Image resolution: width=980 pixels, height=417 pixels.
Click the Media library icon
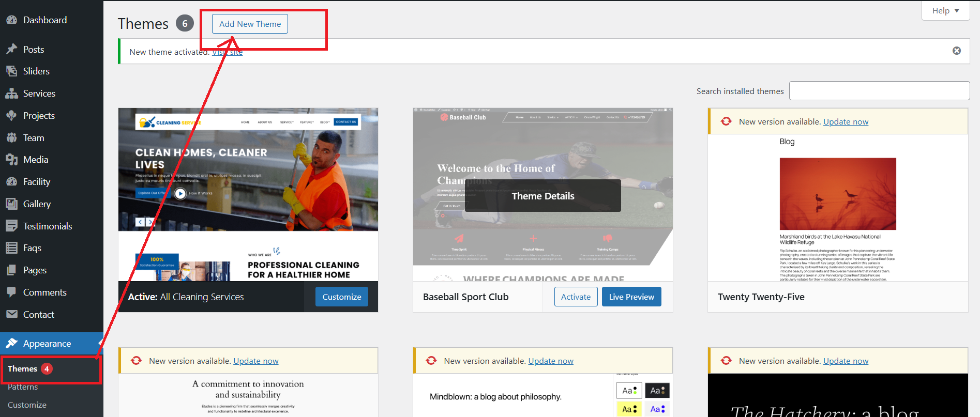(11, 160)
